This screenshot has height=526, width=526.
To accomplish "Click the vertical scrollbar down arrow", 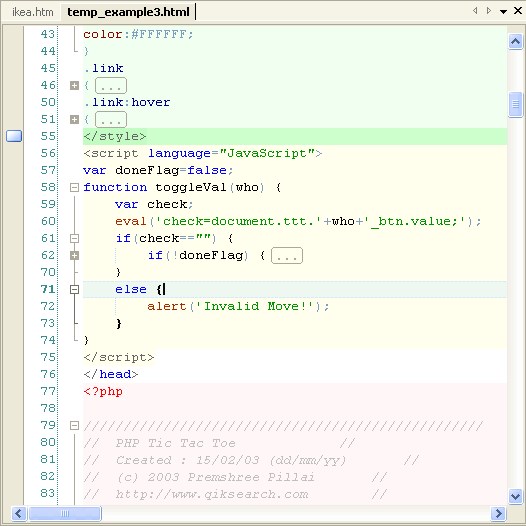I will [x=516, y=496].
